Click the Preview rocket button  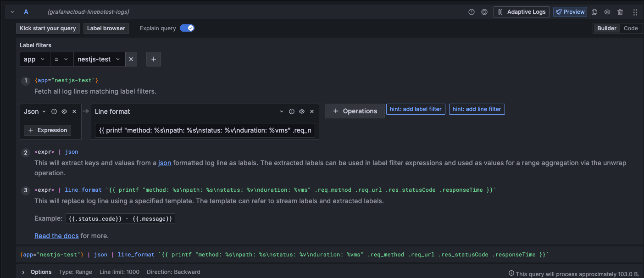click(x=570, y=12)
